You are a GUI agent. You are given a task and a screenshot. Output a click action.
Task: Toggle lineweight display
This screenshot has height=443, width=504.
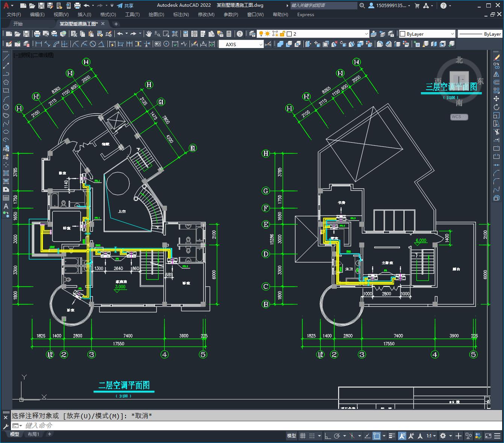click(393, 436)
